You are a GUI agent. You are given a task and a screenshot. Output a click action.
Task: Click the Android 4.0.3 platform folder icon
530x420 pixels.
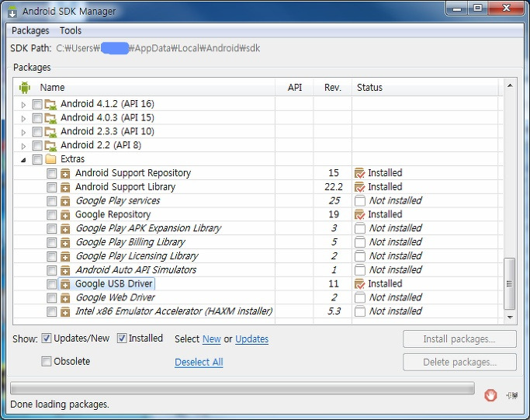pyautogui.click(x=50, y=118)
